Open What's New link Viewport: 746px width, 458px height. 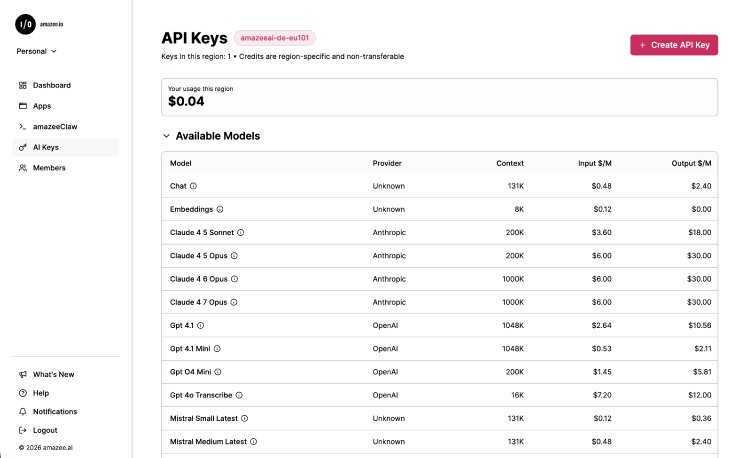pyautogui.click(x=53, y=374)
